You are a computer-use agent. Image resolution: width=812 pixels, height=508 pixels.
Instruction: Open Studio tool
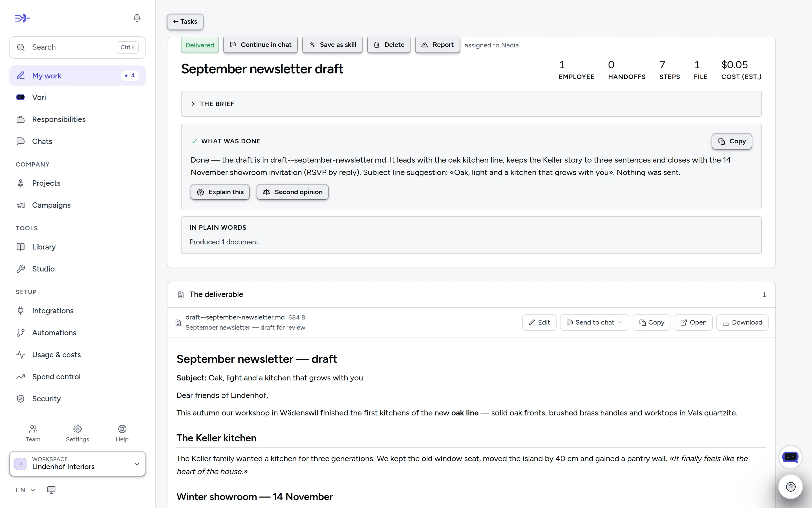(x=78, y=269)
